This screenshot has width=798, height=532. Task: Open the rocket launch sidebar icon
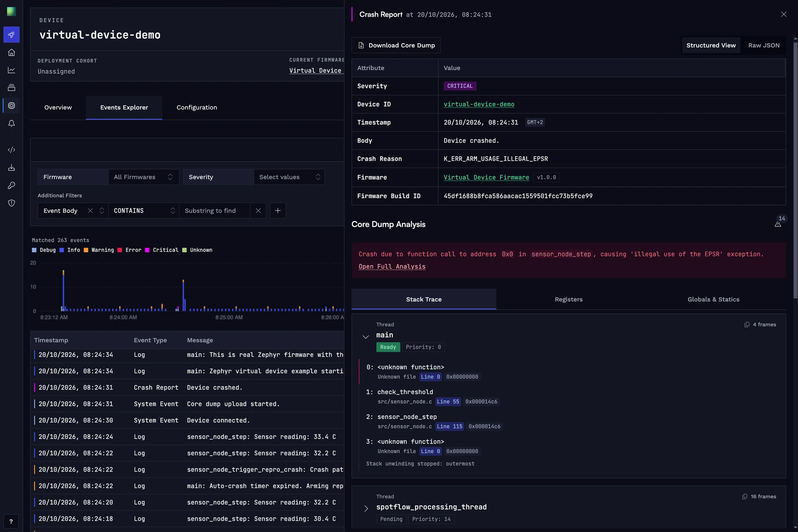click(x=11, y=34)
